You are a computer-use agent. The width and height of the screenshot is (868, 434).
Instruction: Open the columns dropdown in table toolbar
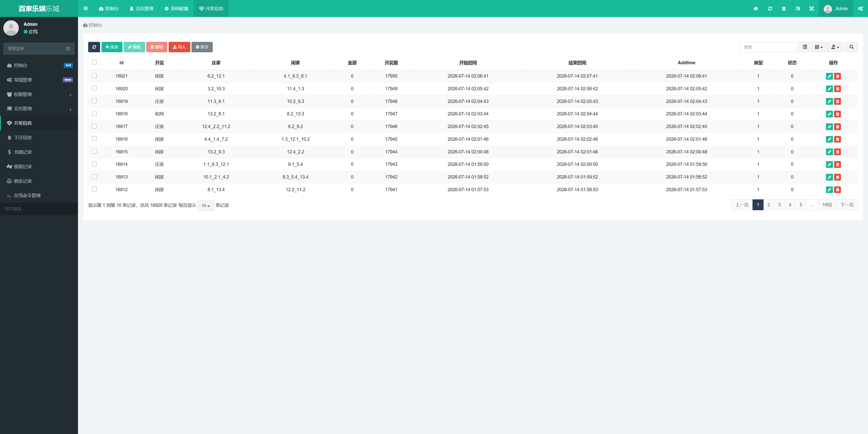coord(819,47)
